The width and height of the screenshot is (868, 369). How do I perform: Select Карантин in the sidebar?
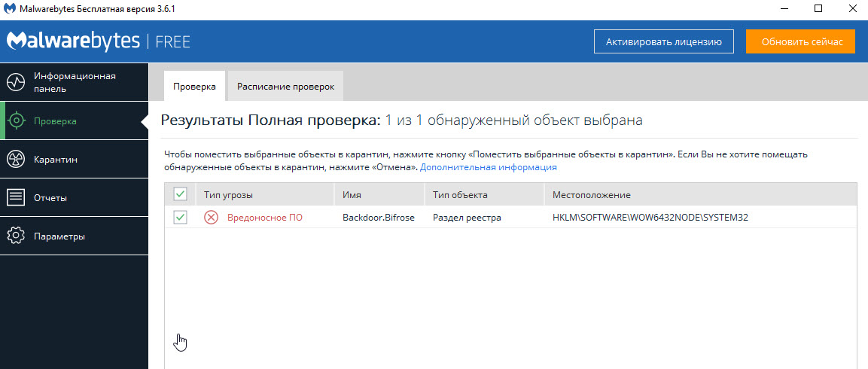tap(75, 160)
